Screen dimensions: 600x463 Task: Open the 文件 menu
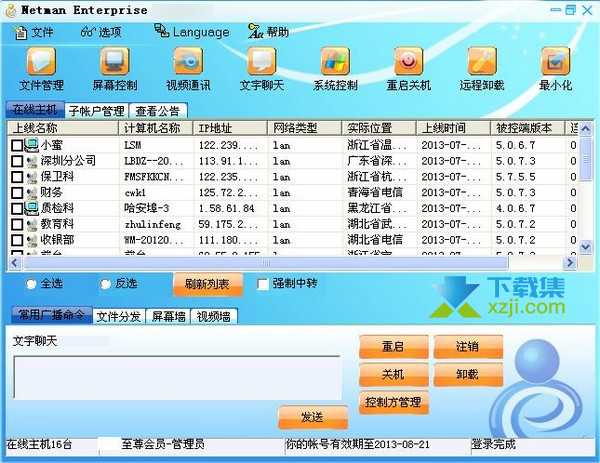[34, 32]
